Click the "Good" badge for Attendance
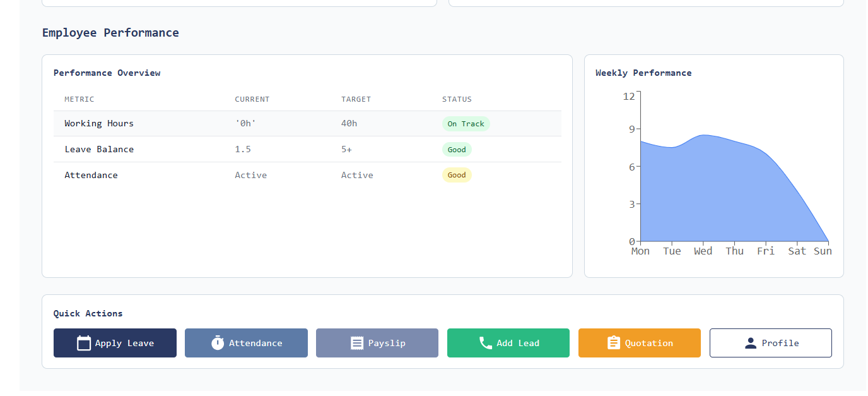This screenshot has height=396, width=868. tap(457, 175)
